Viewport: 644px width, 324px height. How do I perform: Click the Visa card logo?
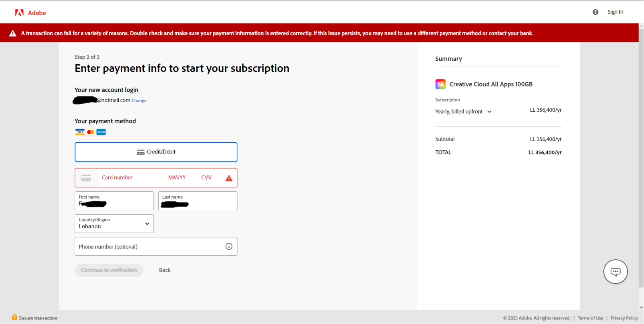coord(80,132)
